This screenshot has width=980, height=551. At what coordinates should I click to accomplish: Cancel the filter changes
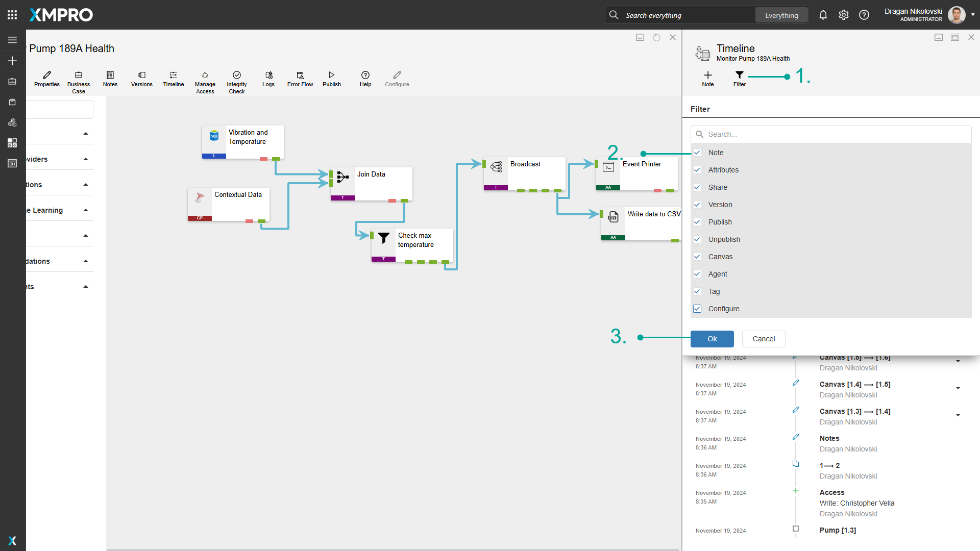[x=763, y=339]
